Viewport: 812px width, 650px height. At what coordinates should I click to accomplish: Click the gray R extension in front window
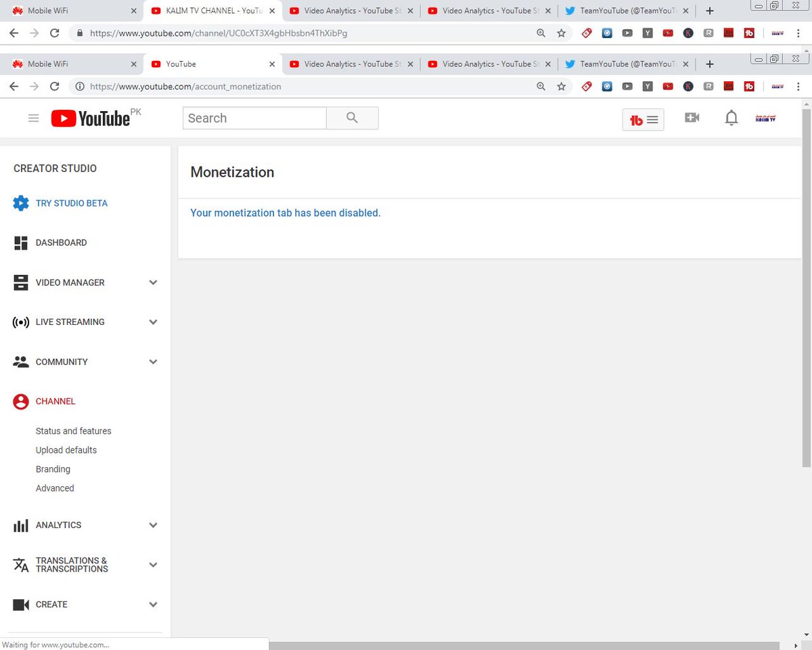(x=708, y=87)
